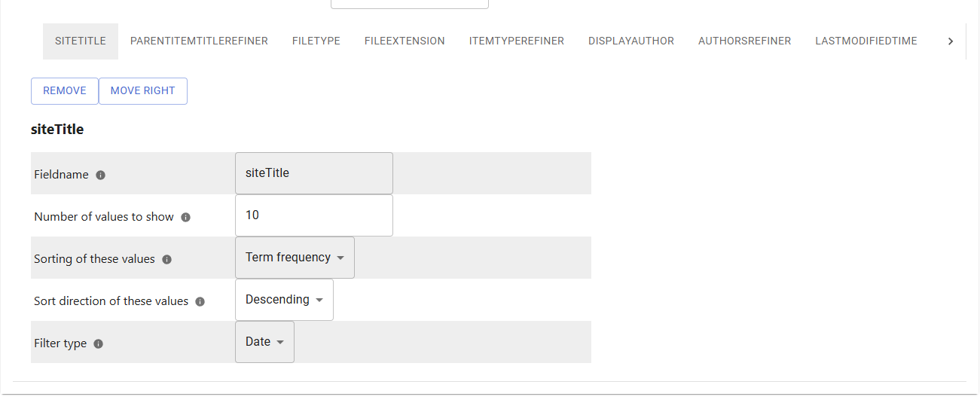Click the Fieldname input containing siteTitle
Viewport: 980px width, 412px height.
pos(314,173)
